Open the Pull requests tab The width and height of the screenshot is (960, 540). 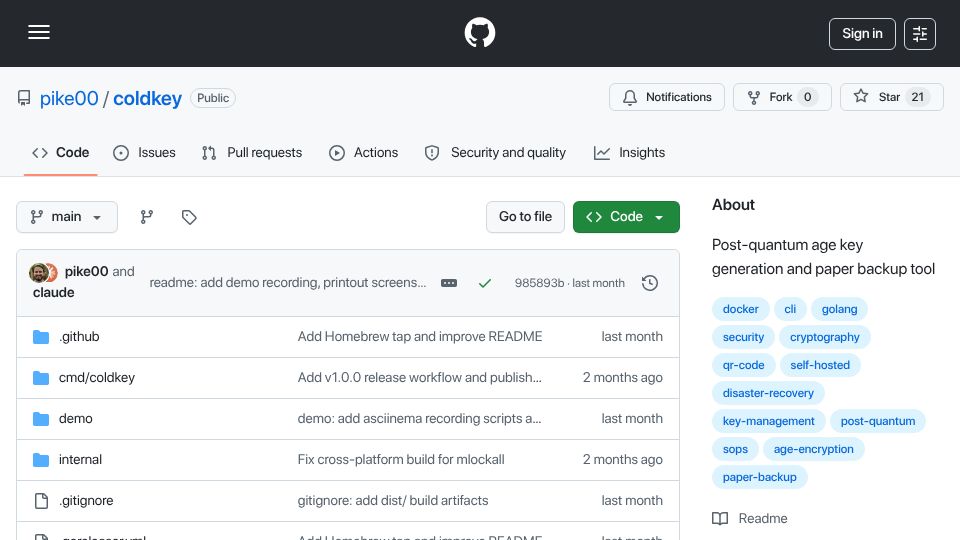pyautogui.click(x=252, y=152)
